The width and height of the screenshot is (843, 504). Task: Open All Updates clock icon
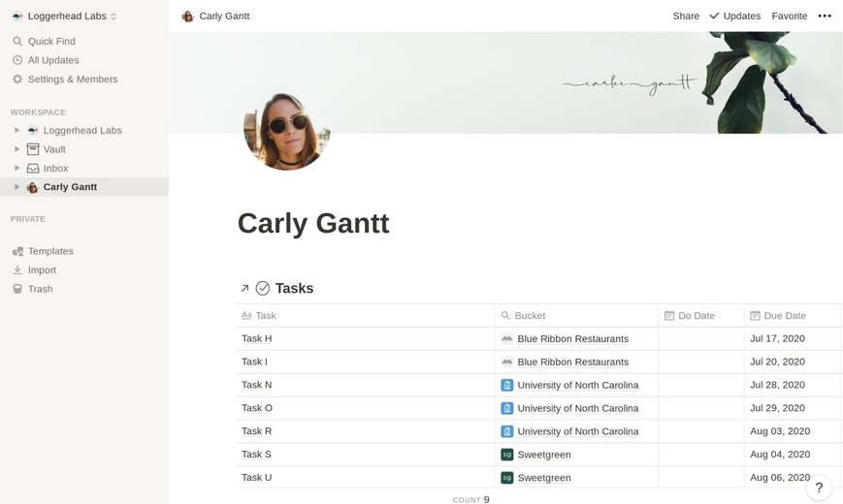tap(17, 60)
